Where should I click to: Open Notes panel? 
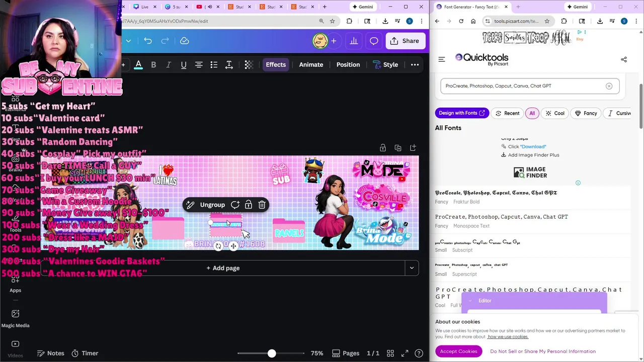pos(50,353)
